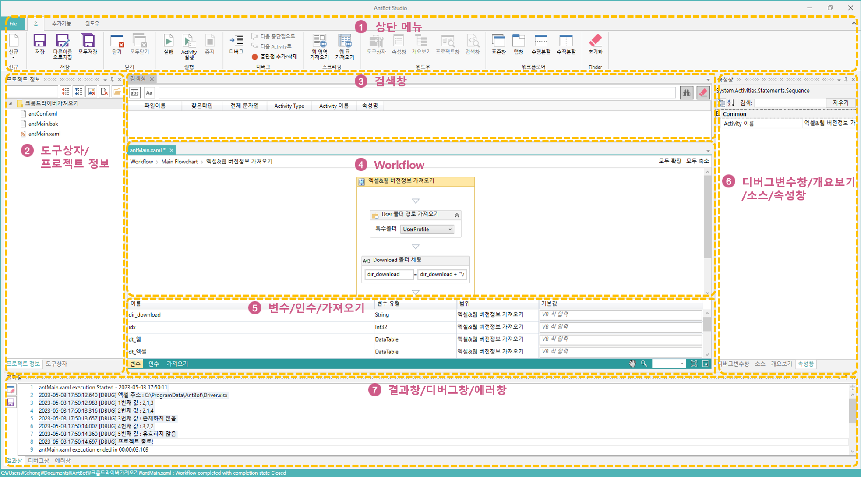
Task: Collapse the User 폴더 경로 가져오기 activity
Action: point(457,215)
